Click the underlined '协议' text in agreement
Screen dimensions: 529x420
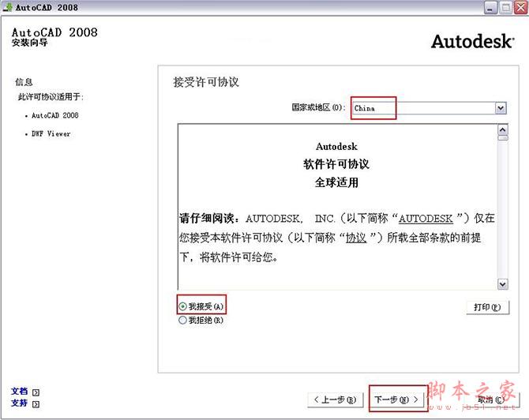point(356,238)
